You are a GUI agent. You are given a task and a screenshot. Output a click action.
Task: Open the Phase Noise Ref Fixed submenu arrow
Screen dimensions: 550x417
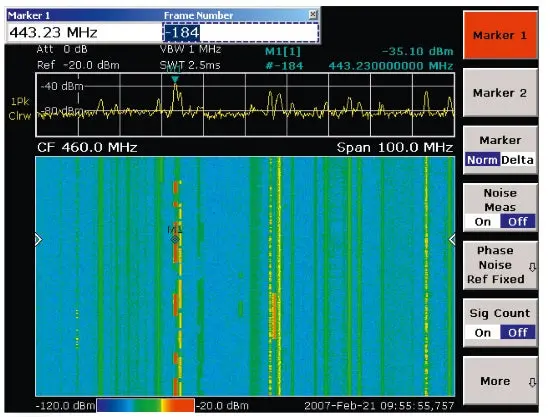click(532, 268)
